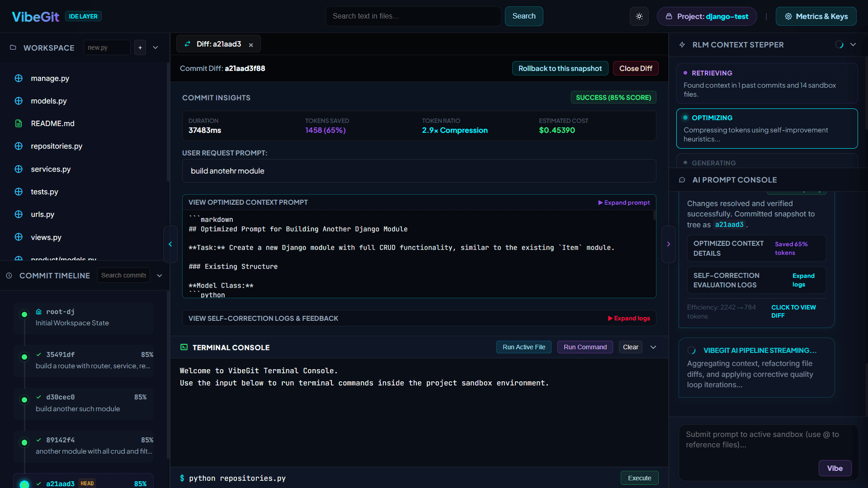
Task: Open tests.py file icon
Action: click(19, 192)
